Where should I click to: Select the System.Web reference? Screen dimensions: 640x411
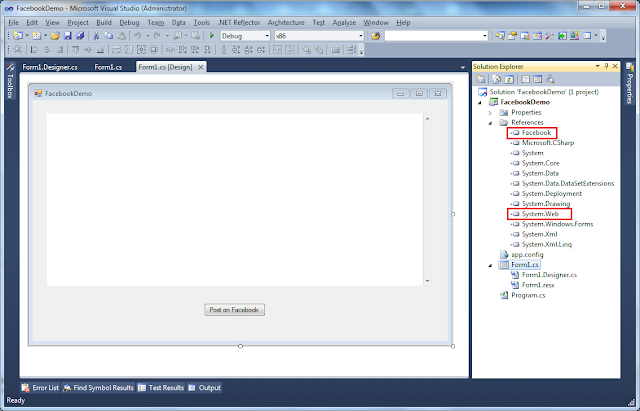(x=536, y=214)
